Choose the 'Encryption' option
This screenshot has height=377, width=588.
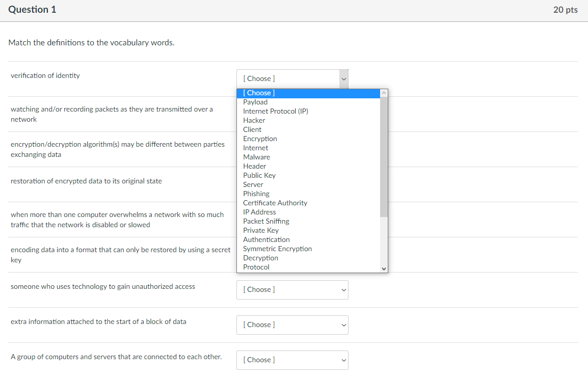click(x=308, y=139)
